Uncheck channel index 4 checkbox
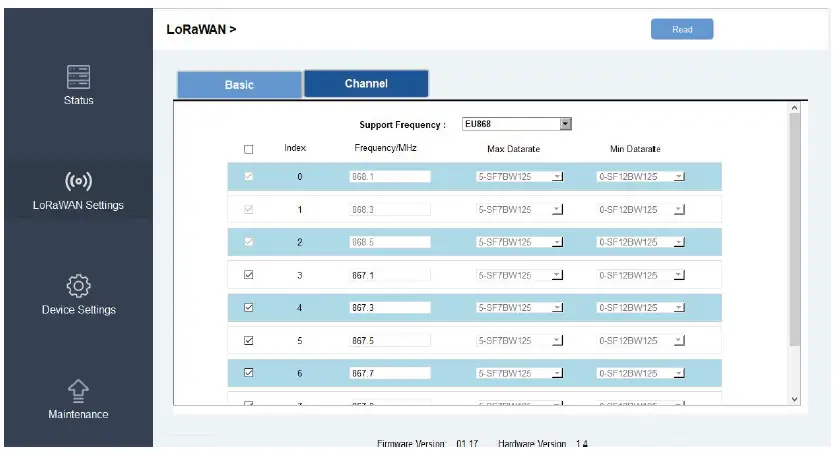838x457 pixels. (x=249, y=308)
